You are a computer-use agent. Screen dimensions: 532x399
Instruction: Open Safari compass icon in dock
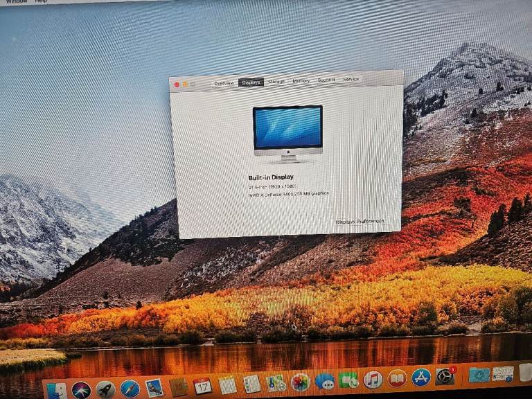[x=130, y=389]
